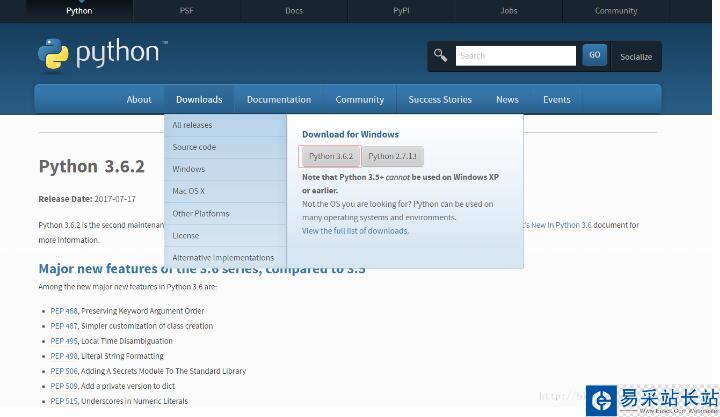Open the PEP 495 link
This screenshot has height=417, width=720.
pyautogui.click(x=64, y=341)
